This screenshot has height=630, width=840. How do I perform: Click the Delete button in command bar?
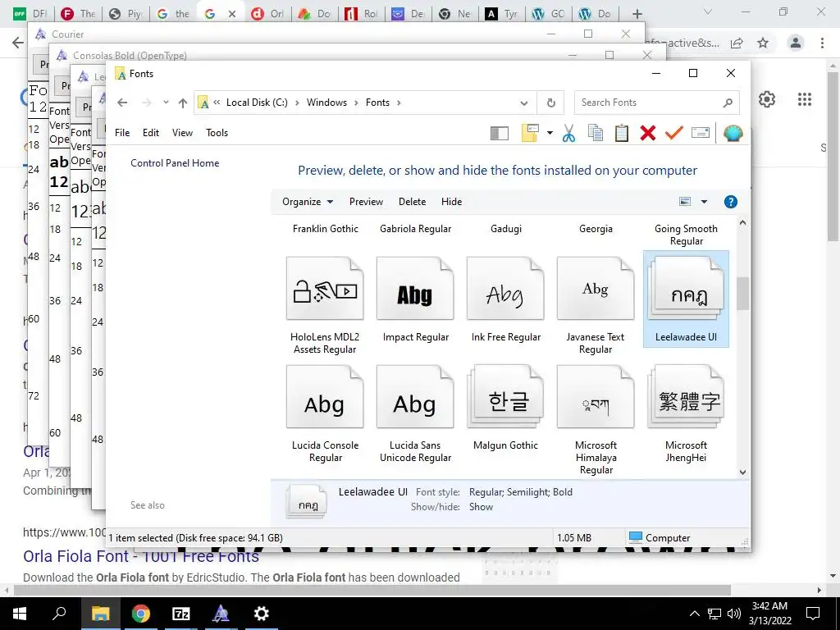[412, 202]
